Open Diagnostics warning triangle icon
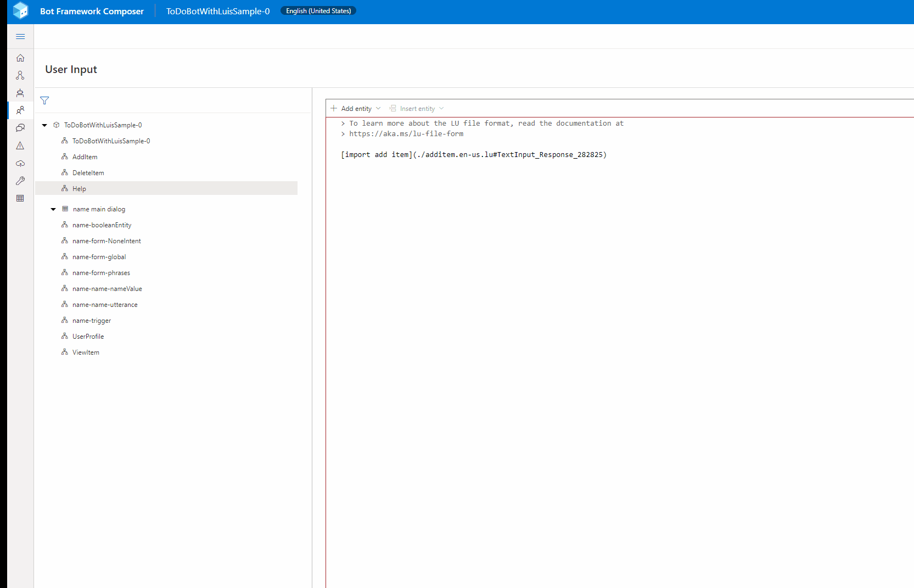This screenshot has width=914, height=588. pos(20,145)
